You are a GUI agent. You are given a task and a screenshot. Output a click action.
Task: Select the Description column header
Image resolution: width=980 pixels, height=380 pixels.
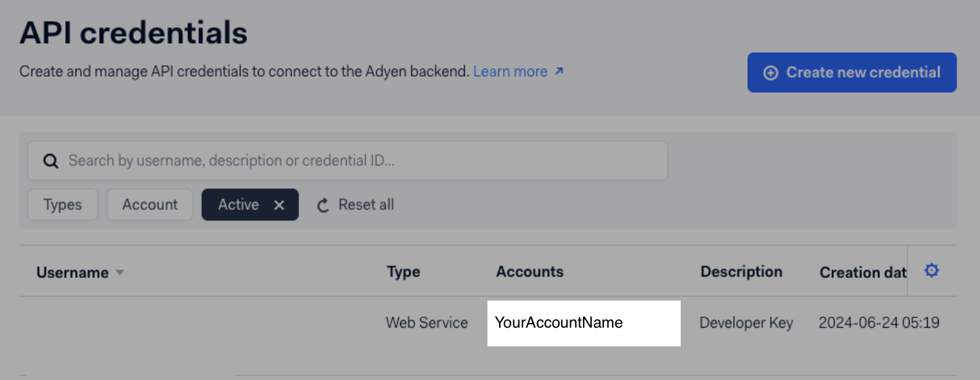[x=741, y=271]
